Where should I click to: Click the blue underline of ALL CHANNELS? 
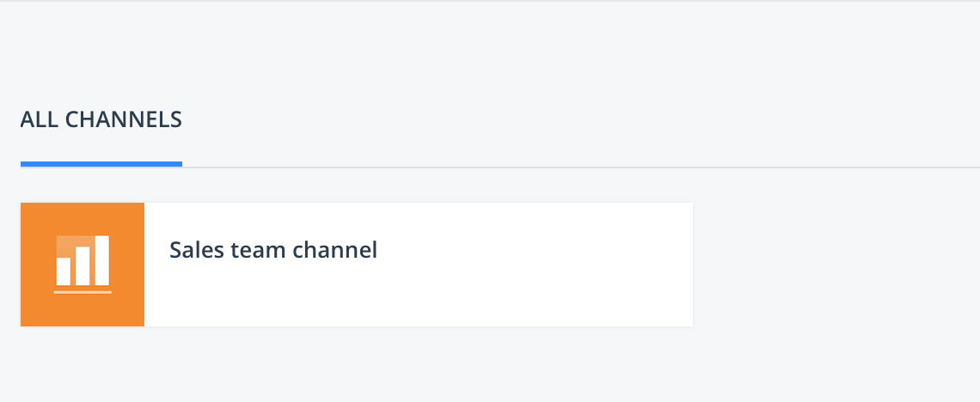(x=101, y=164)
